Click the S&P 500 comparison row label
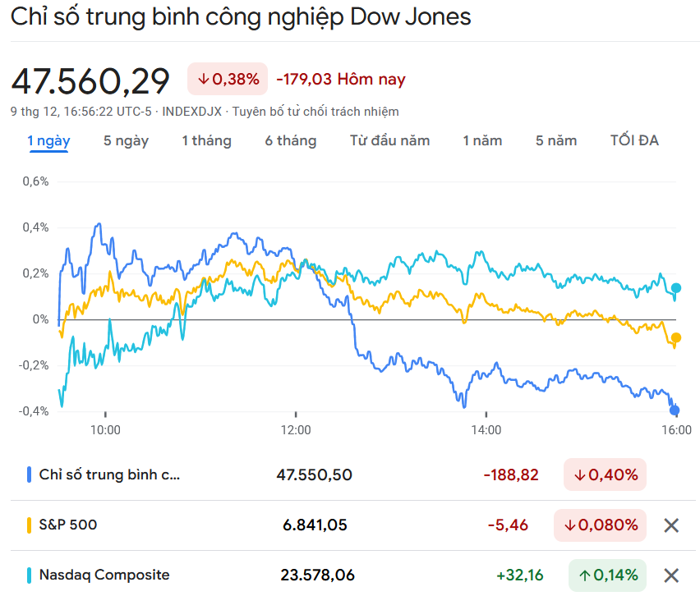The height and width of the screenshot is (596, 700). tap(67, 525)
